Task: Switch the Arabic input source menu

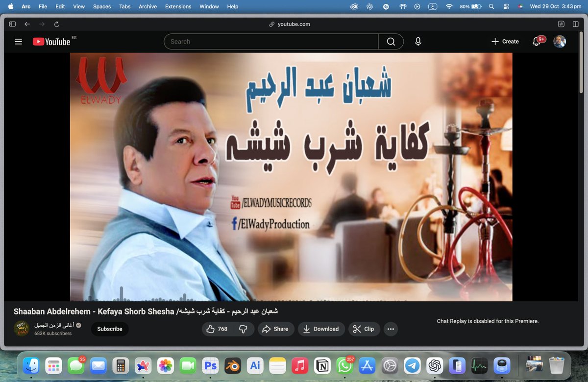Action: pyautogui.click(x=433, y=6)
